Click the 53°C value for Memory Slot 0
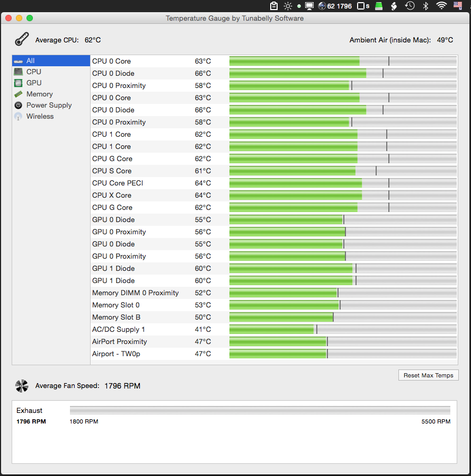 [x=203, y=305]
